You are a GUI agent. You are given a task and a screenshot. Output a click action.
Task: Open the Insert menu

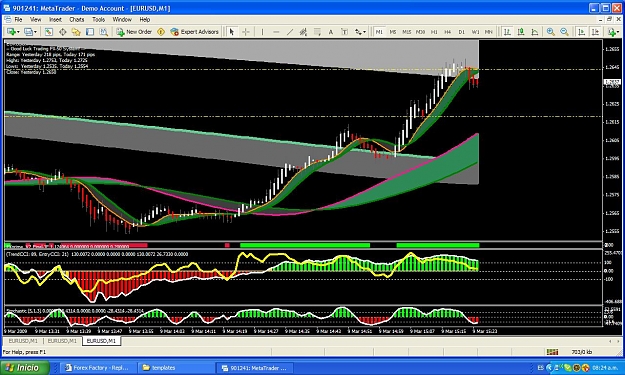tap(55, 20)
